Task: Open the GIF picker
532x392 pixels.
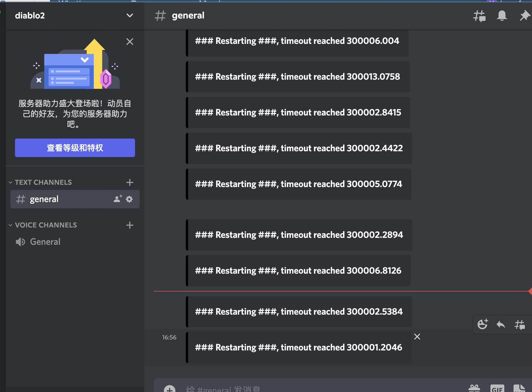Action: click(x=497, y=389)
